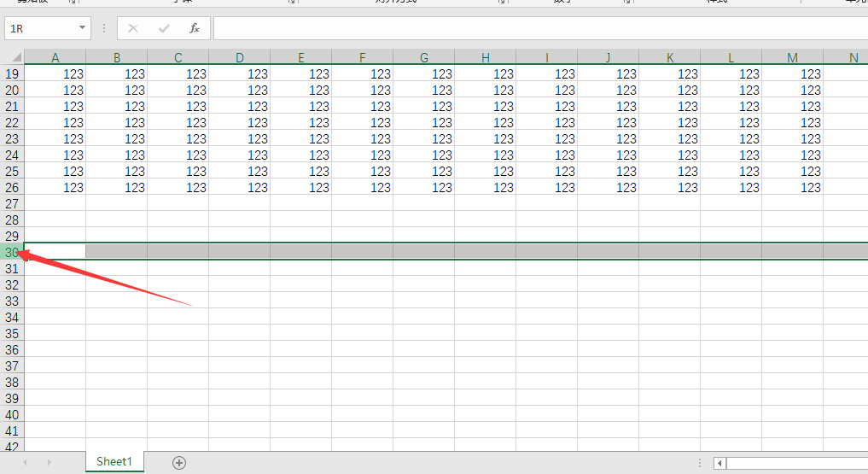
Task: Click cell L25 containing 123
Action: point(731,171)
